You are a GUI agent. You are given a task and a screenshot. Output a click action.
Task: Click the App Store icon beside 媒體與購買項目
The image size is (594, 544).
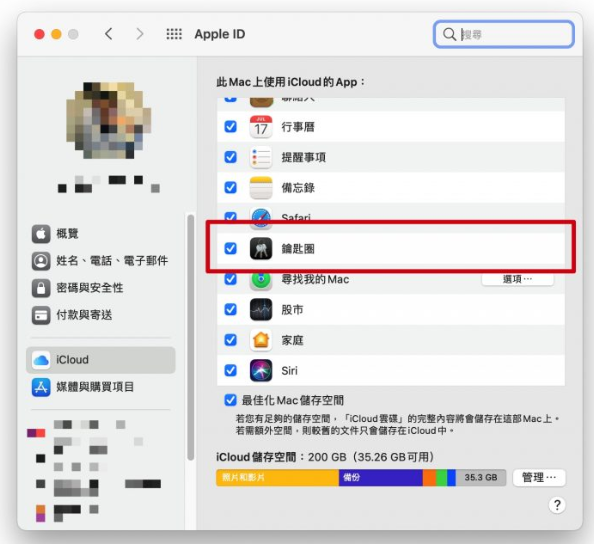click(41, 387)
